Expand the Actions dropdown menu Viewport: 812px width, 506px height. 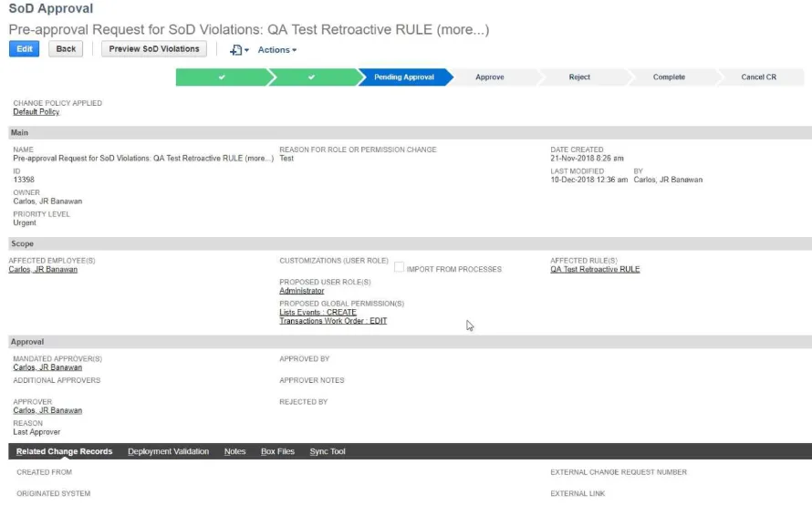pyautogui.click(x=276, y=50)
